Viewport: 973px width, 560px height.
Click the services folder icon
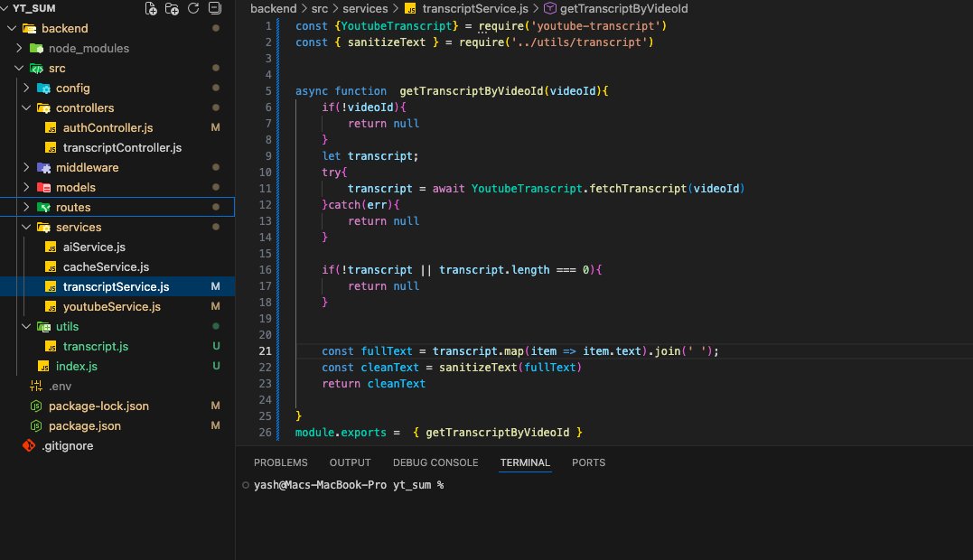coord(43,227)
